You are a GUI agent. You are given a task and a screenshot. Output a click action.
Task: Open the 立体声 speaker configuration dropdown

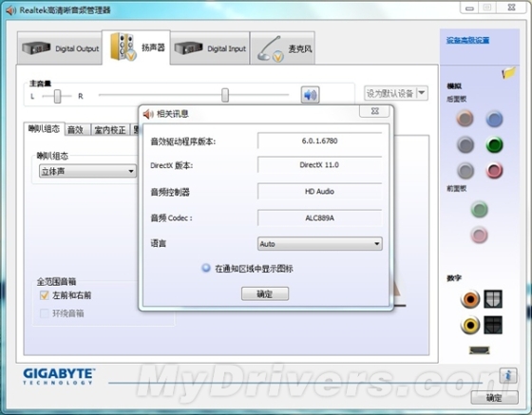(x=87, y=171)
